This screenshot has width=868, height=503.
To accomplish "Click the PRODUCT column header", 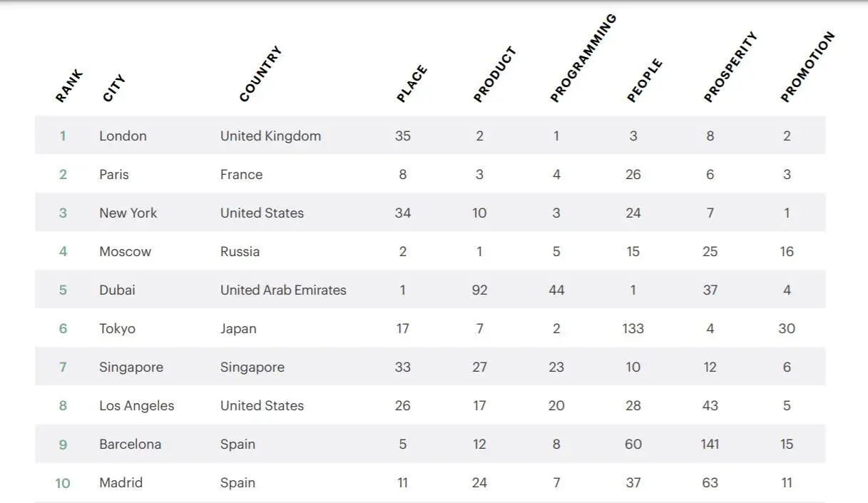I will point(494,75).
